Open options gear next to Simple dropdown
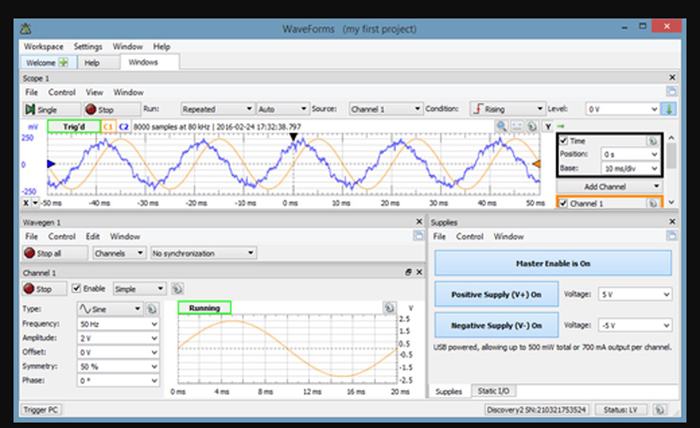The width and height of the screenshot is (700, 428). [177, 289]
